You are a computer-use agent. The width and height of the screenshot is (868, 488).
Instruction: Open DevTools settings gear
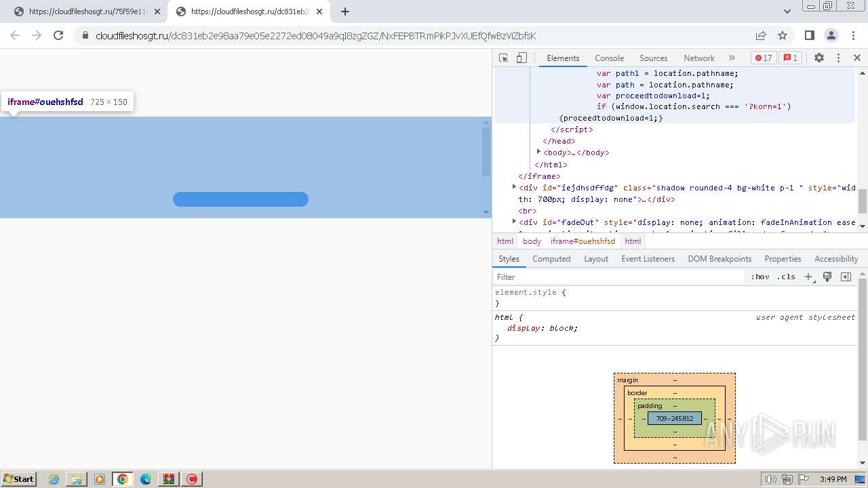tap(819, 58)
